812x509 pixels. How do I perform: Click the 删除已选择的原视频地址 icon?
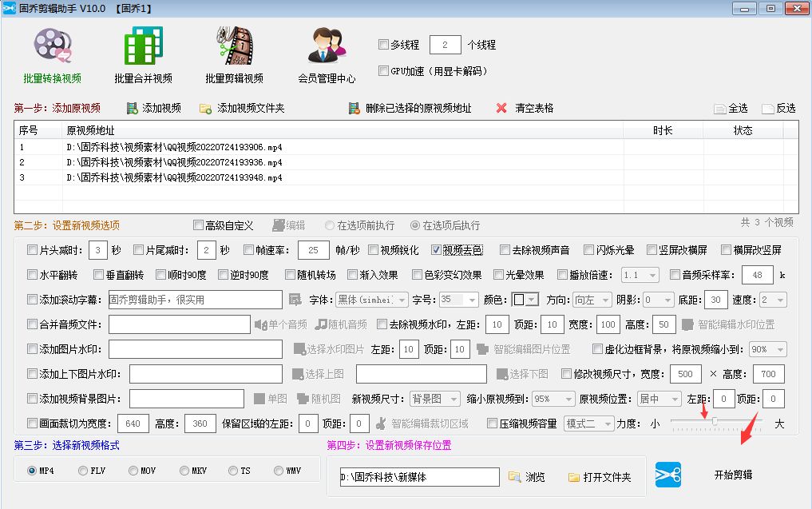tap(355, 109)
